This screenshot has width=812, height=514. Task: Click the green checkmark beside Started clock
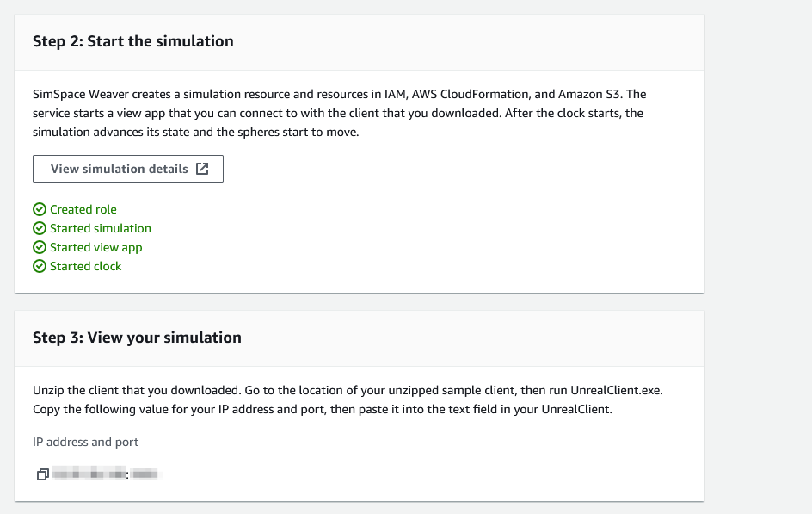[40, 266]
